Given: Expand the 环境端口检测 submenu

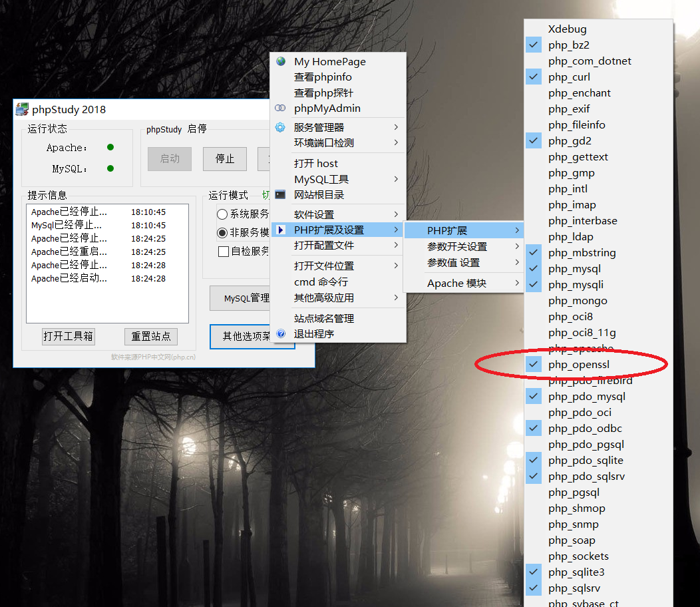Looking at the screenshot, I should (339, 142).
